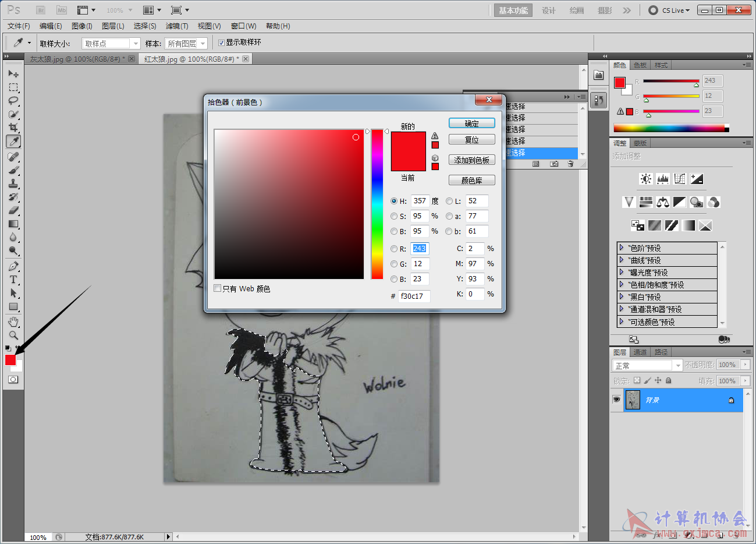Select the S saturation radio button

394,216
